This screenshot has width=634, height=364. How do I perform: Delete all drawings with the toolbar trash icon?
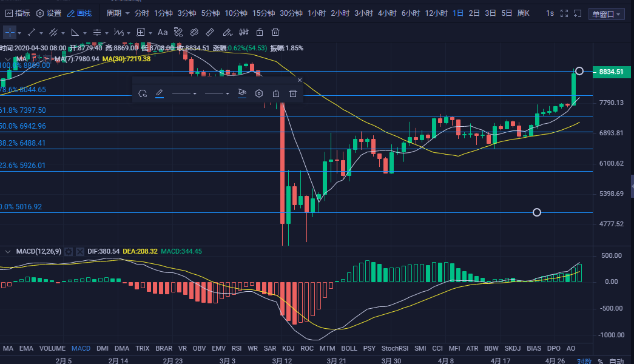coord(275,32)
